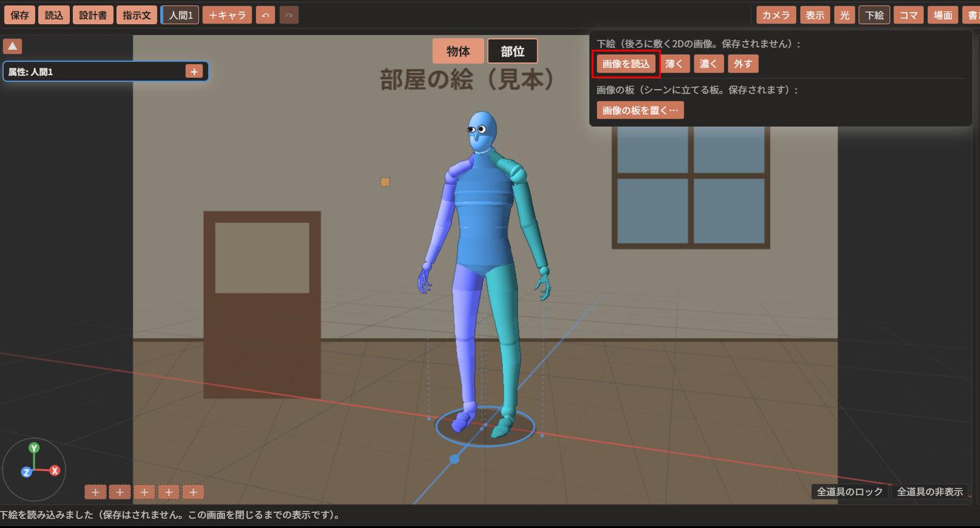Click the small orange square handle near the figure
This screenshot has height=528, width=980.
pyautogui.click(x=385, y=182)
